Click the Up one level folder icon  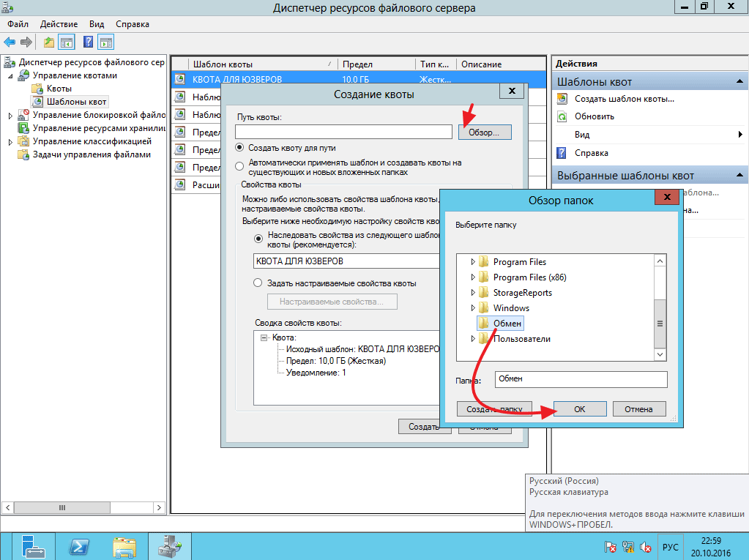[49, 42]
